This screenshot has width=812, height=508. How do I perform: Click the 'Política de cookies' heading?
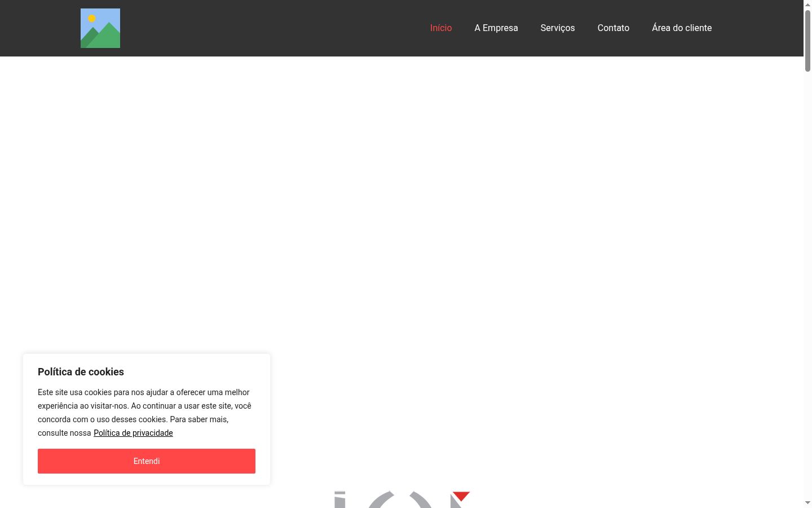click(81, 372)
